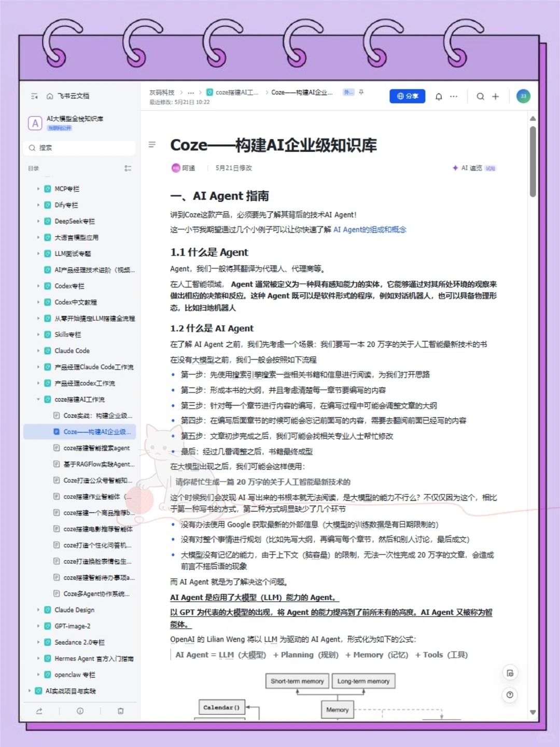Open 产品经理Claude Code工作流 entry
Screen dimensions: 560x747
(x=94, y=367)
